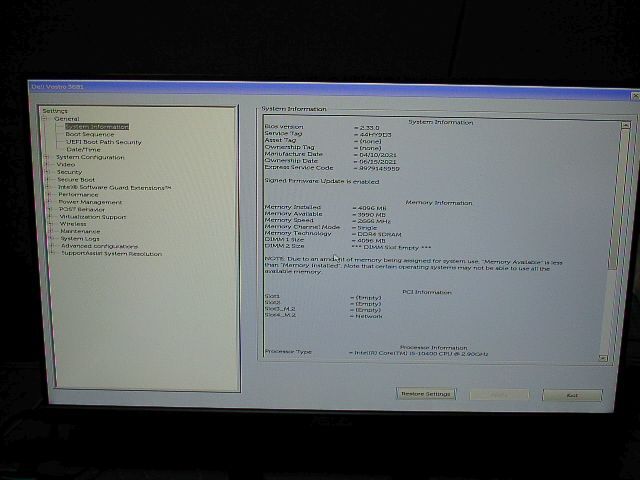Expand the POST Behavior node
Screen dimensions: 640x480
50,209
